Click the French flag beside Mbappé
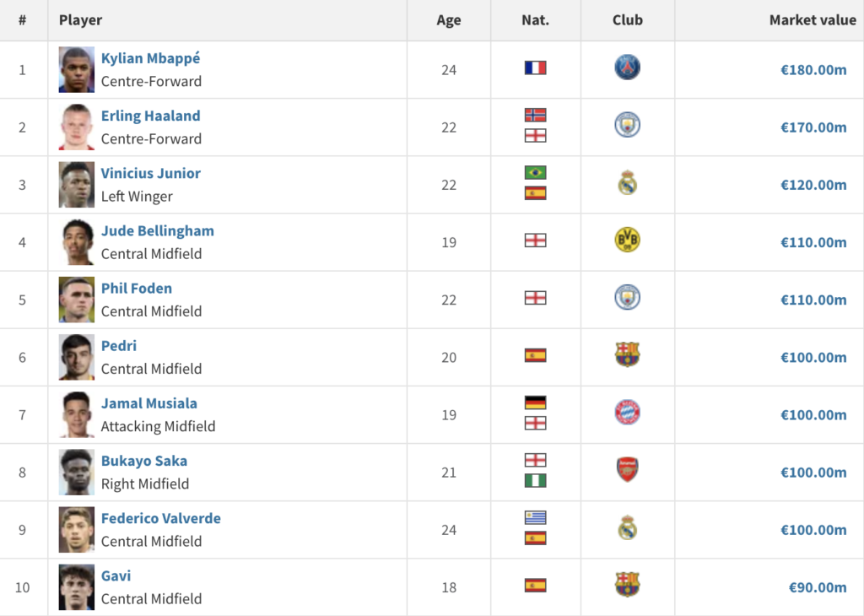864x616 pixels. (x=535, y=68)
